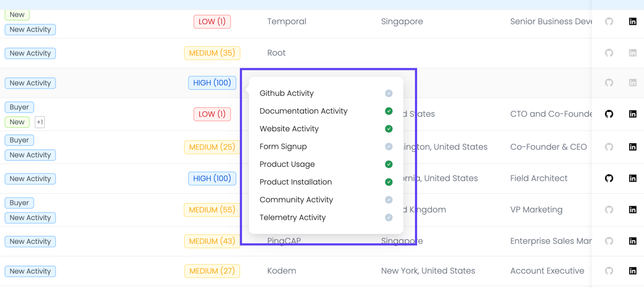Toggle Form Signup checkmark
This screenshot has width=644, height=288.
(389, 146)
